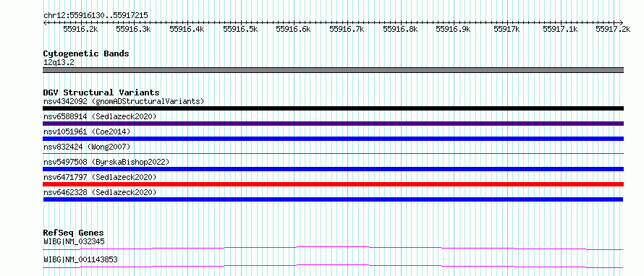Screen dimensions: 644x276
Task: Click the 55916.3k ruler tick label
Action: point(133,29)
